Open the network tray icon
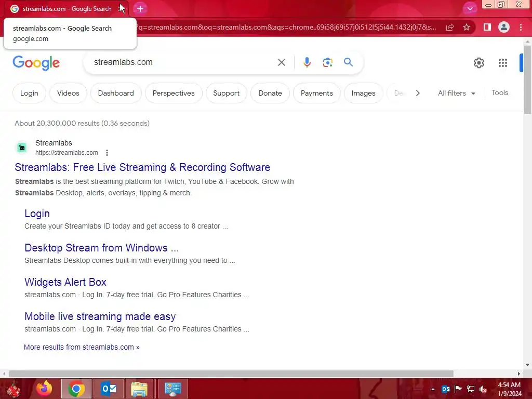Screen dimensions: 532x399 point(471,389)
